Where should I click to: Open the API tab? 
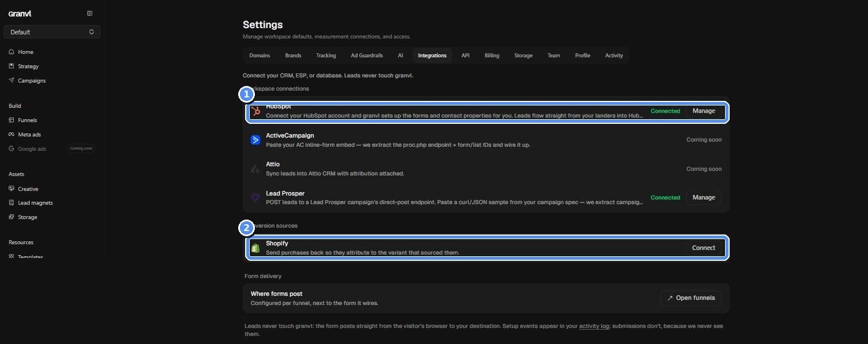click(x=466, y=56)
